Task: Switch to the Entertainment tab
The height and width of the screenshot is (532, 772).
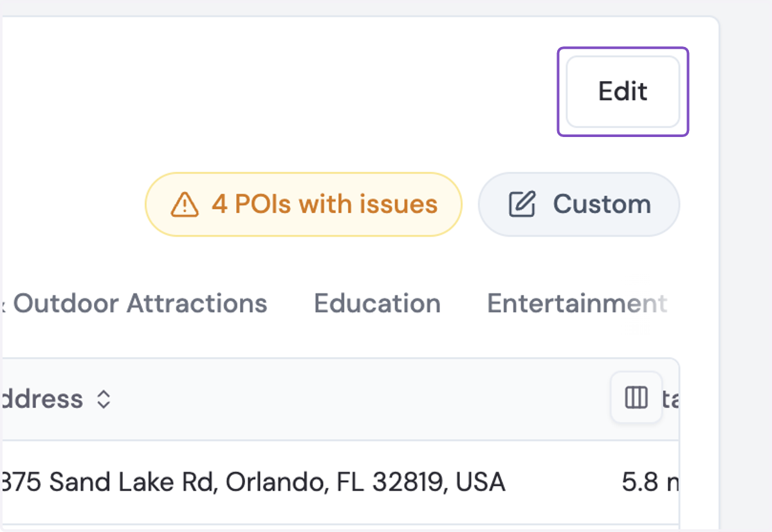Action: point(577,303)
